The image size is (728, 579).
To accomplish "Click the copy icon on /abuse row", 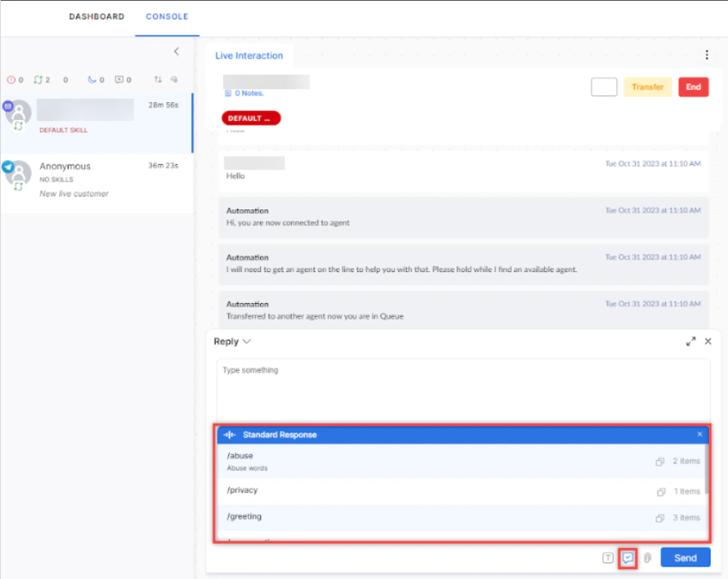I will [660, 462].
